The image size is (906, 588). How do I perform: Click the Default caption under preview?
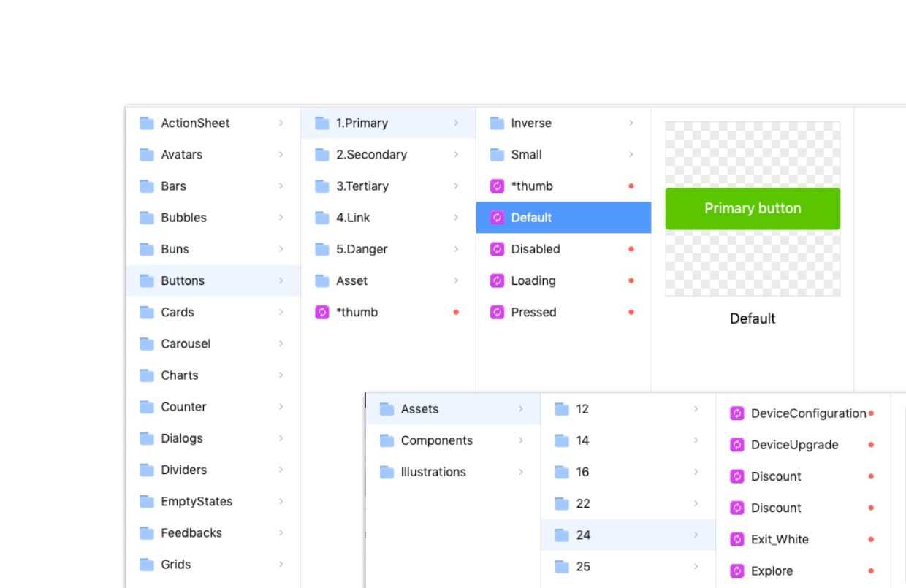(753, 318)
